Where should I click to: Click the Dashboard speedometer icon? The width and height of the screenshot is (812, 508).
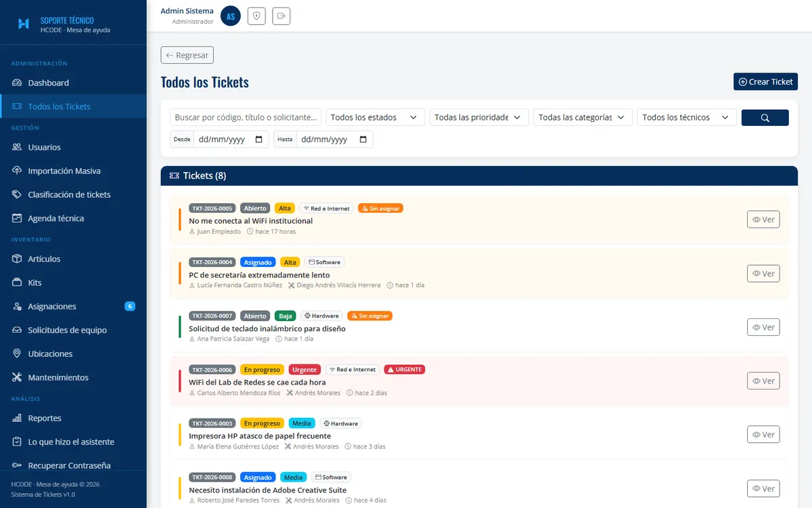(17, 83)
